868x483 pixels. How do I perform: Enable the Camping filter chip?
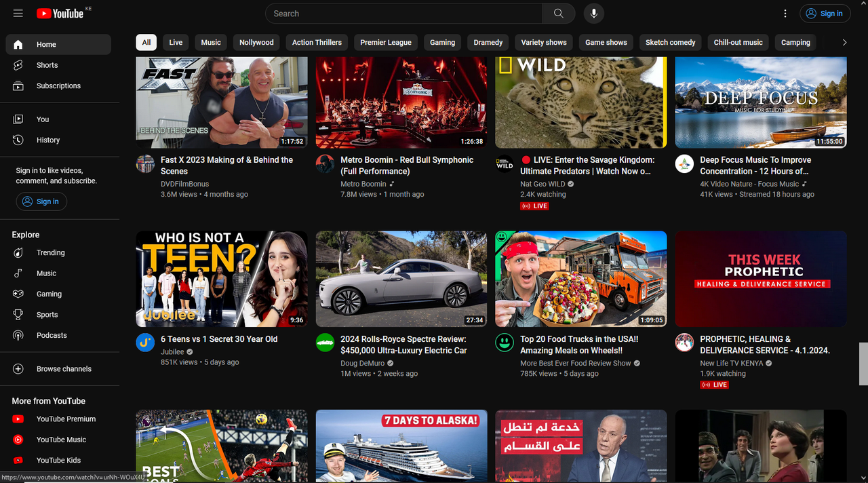[x=795, y=42]
